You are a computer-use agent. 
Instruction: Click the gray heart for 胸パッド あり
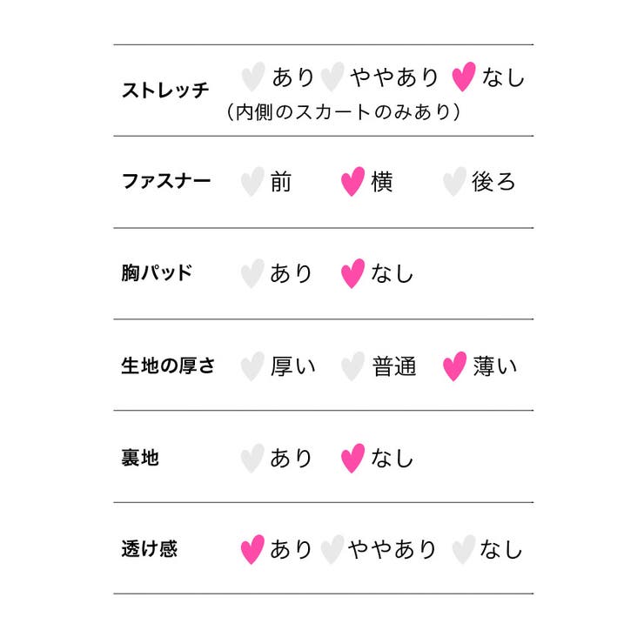(x=252, y=273)
